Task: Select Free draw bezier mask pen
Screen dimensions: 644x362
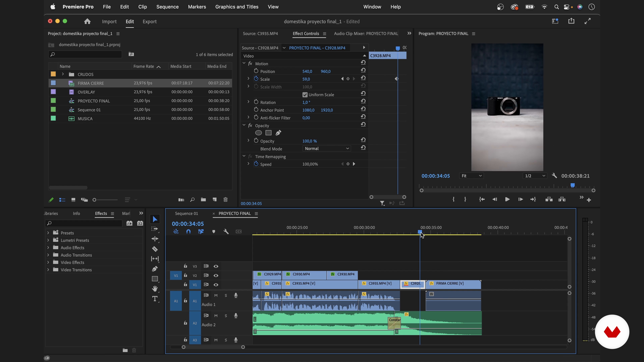Action: [x=278, y=133]
